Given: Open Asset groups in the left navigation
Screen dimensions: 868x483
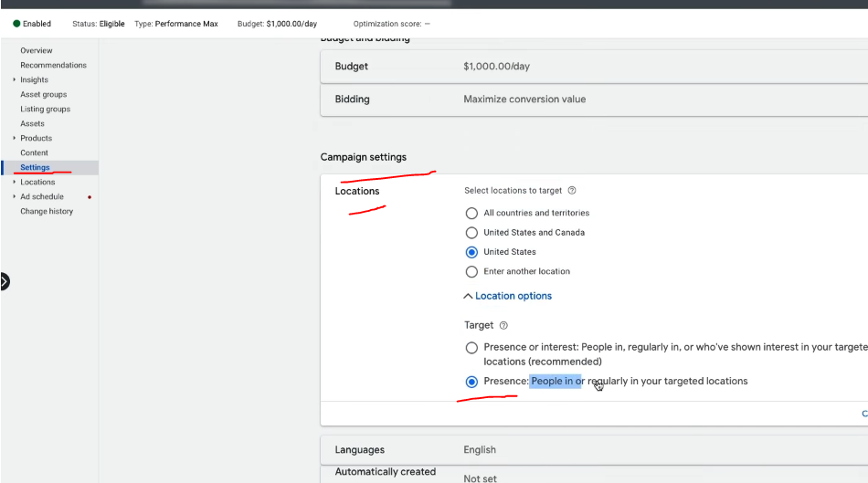Looking at the screenshot, I should point(43,95).
